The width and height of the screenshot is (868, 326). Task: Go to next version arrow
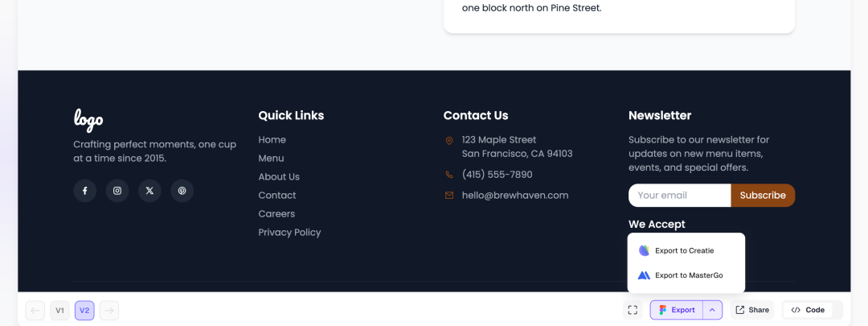tap(109, 311)
